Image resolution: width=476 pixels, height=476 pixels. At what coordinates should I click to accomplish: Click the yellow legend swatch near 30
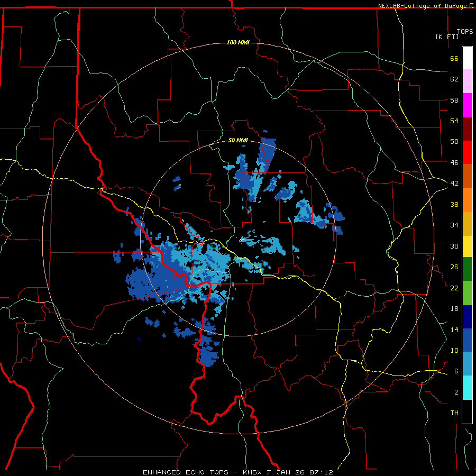pos(467,246)
